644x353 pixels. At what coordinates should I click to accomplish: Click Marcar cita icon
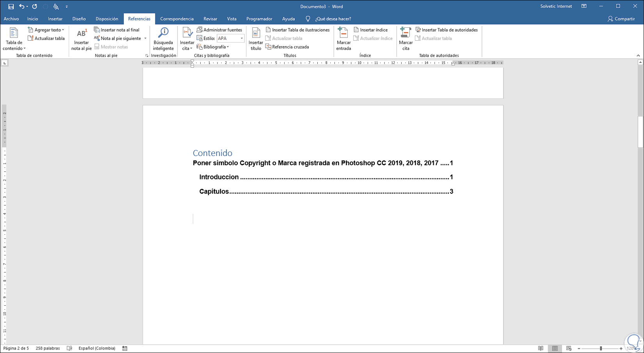tap(406, 33)
